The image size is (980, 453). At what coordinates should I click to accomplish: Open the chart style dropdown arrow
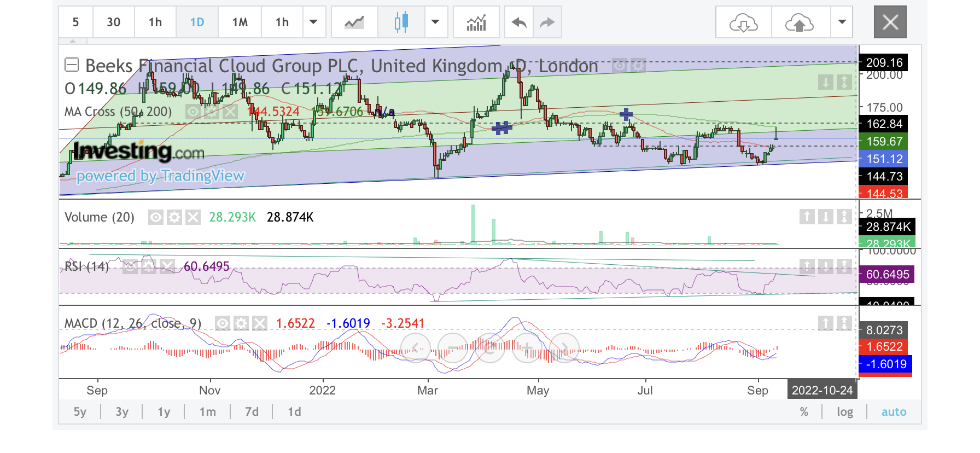point(435,22)
